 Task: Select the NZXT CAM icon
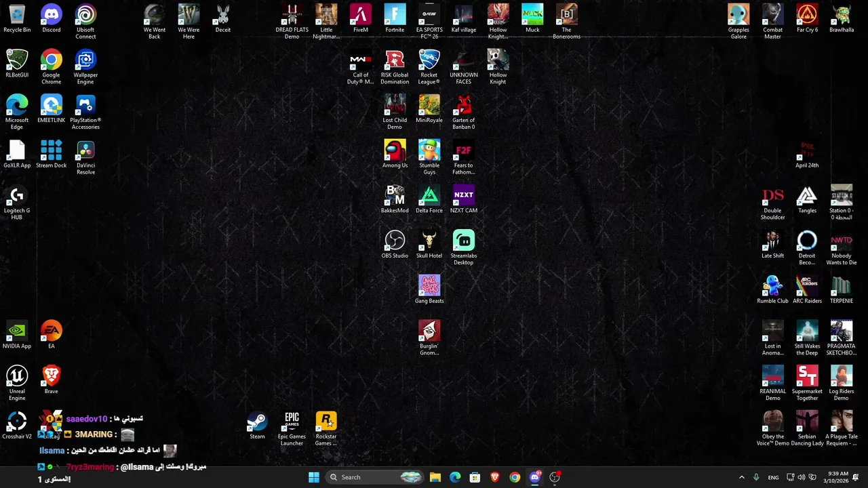pyautogui.click(x=464, y=200)
